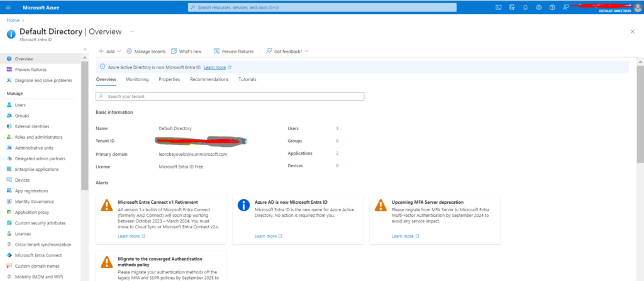Launch Cloud Shell from the top bar
Viewport: 644px width, 281px height.
[x=498, y=8]
